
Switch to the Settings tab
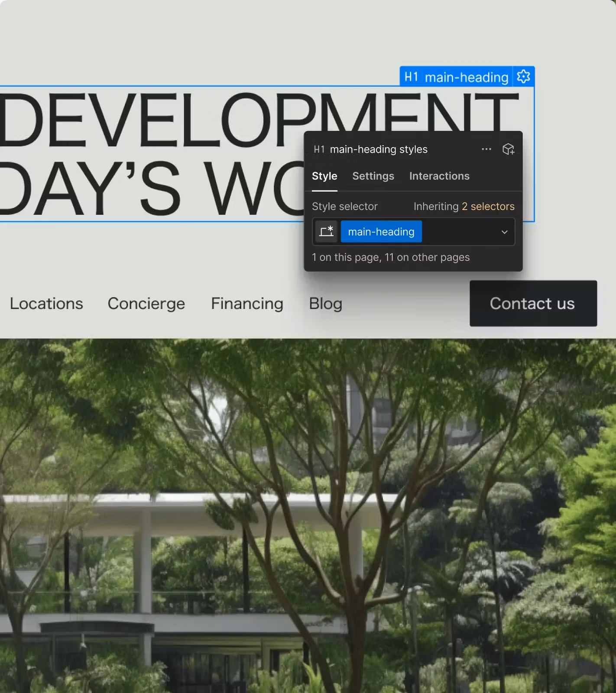[373, 176]
